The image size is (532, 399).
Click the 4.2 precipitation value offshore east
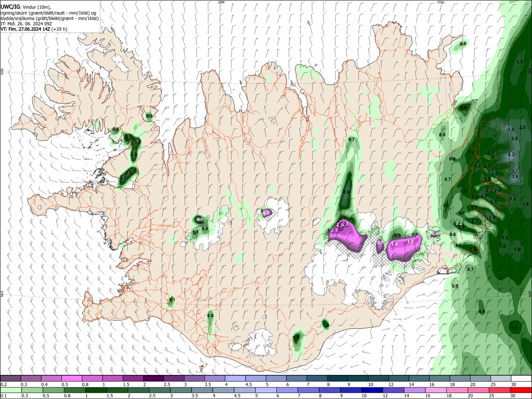point(512,155)
